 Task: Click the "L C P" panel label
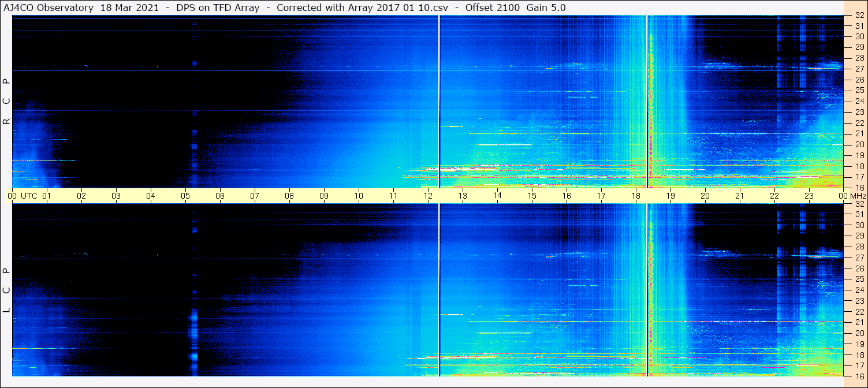[6, 290]
